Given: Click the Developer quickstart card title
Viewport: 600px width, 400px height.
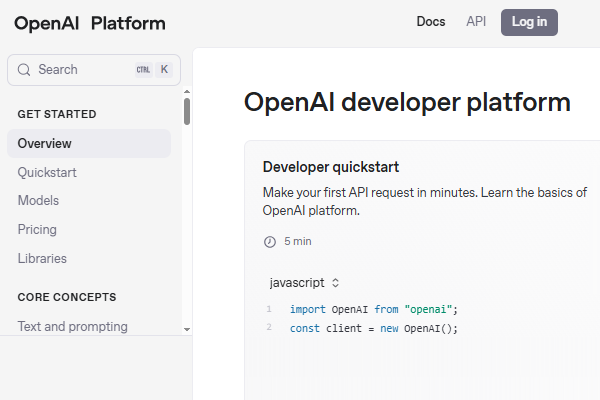Looking at the screenshot, I should [331, 167].
